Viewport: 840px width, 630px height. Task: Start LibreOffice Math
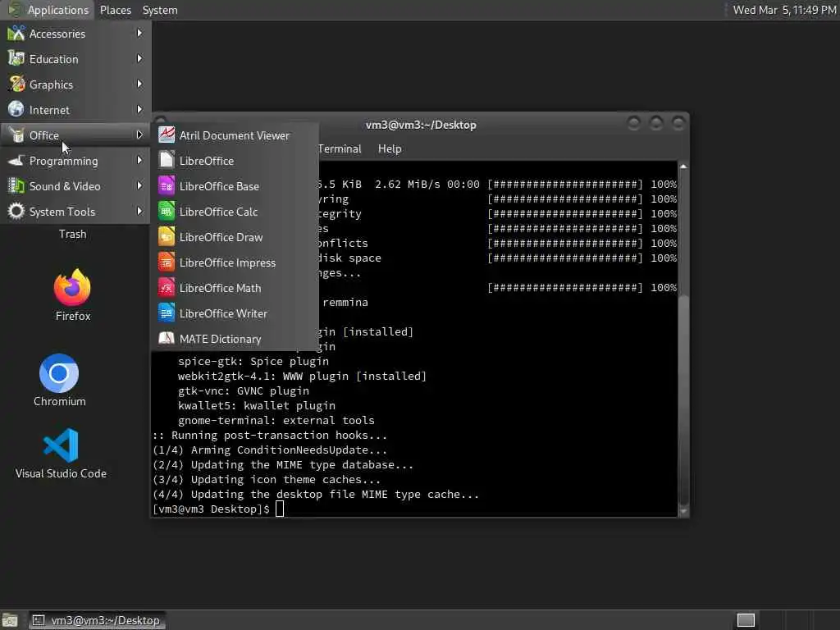pyautogui.click(x=235, y=288)
